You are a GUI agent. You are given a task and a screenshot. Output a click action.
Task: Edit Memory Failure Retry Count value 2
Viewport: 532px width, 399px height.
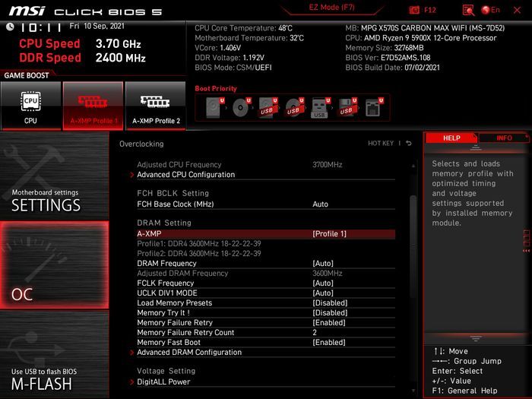(266, 333)
